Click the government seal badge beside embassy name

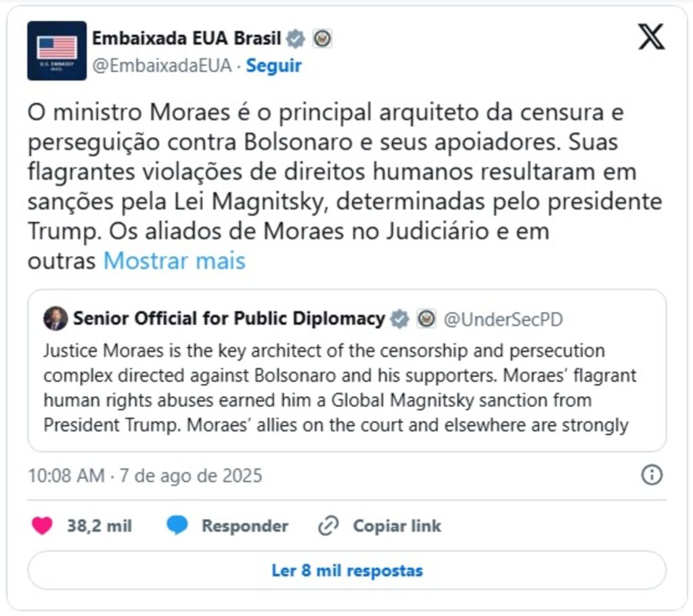[x=323, y=39]
